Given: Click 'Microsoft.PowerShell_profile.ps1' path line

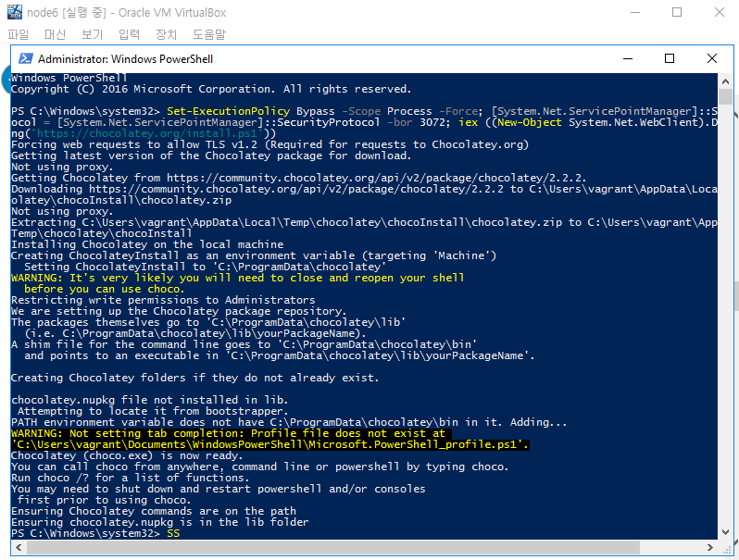Looking at the screenshot, I should click(x=270, y=444).
